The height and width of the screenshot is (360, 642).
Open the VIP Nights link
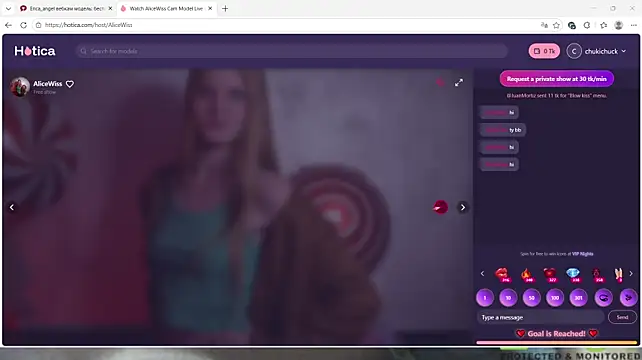click(x=582, y=254)
